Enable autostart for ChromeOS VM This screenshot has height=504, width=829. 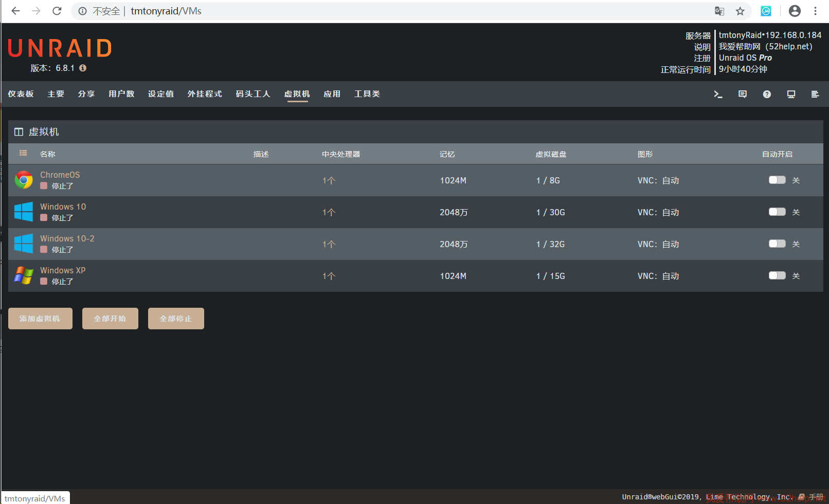(x=777, y=180)
